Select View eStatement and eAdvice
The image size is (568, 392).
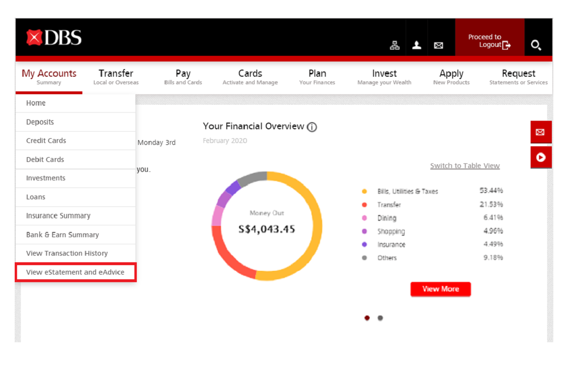click(x=75, y=272)
